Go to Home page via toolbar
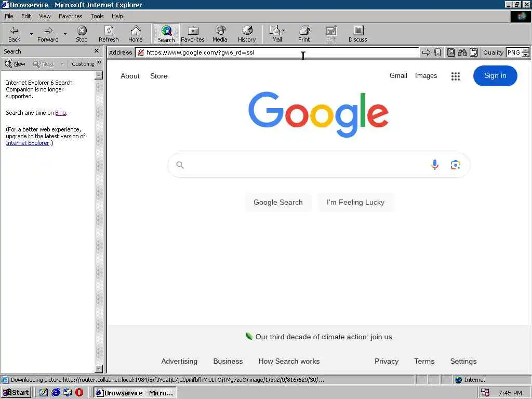This screenshot has width=532, height=399. (136, 34)
